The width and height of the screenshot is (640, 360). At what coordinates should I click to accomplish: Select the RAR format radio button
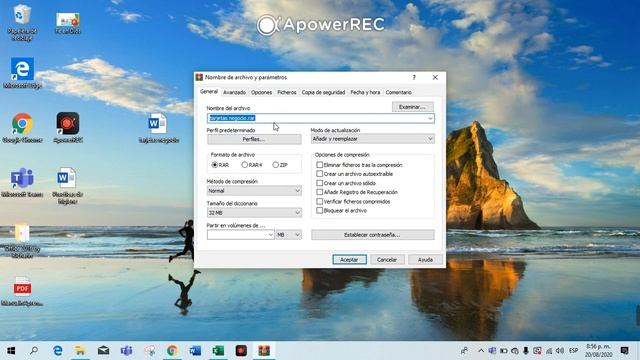pyautogui.click(x=215, y=165)
